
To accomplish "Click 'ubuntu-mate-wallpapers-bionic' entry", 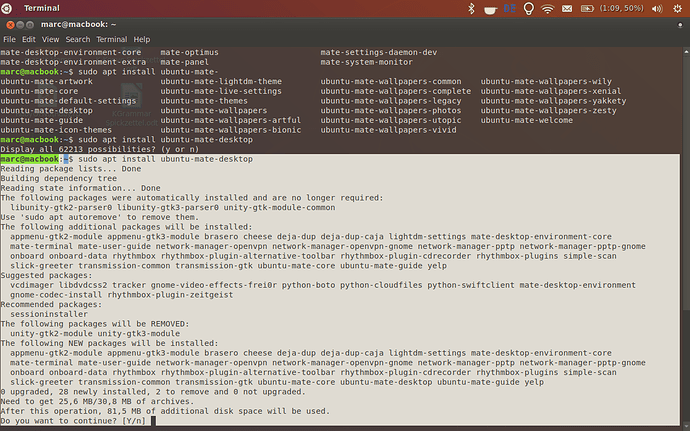I will tap(231, 130).
